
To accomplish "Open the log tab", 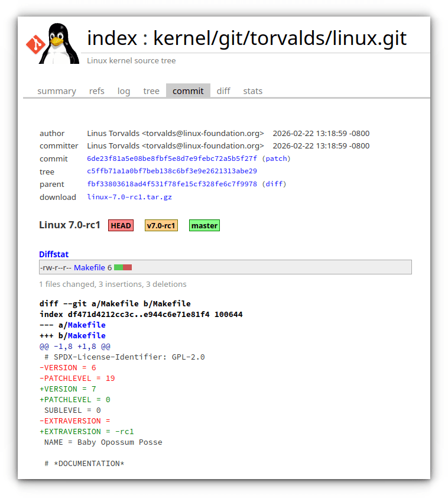I will (x=124, y=91).
